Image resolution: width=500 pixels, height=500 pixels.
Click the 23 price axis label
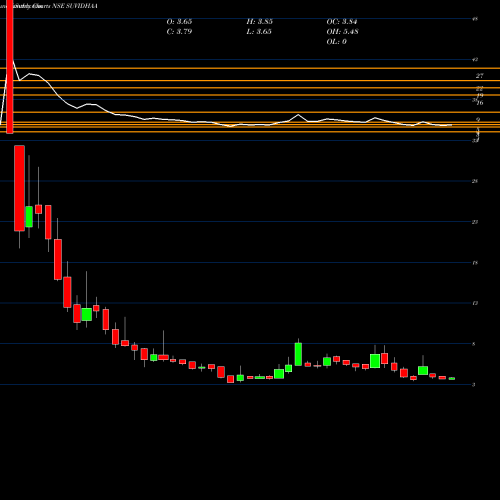point(475,222)
